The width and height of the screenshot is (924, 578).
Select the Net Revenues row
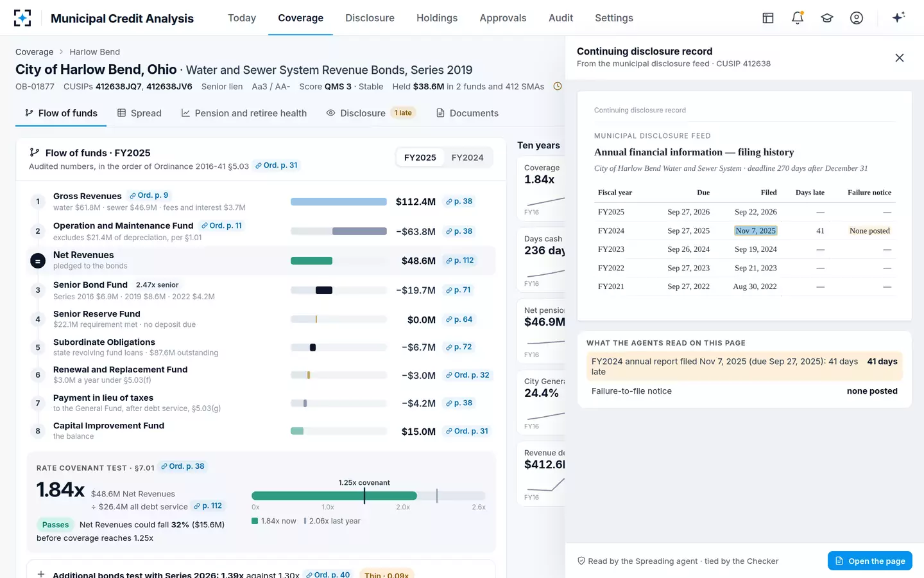[x=261, y=261]
